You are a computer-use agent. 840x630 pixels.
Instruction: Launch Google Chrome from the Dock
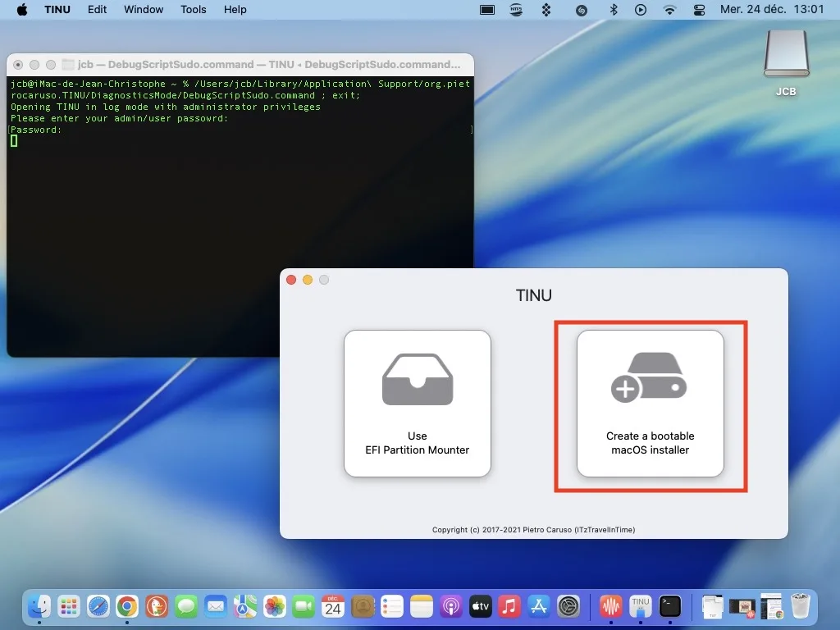point(127,606)
